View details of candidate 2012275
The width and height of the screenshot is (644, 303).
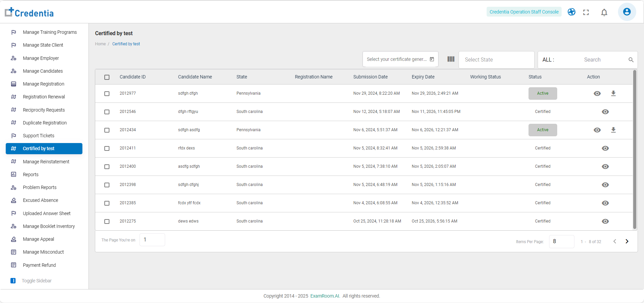click(605, 221)
